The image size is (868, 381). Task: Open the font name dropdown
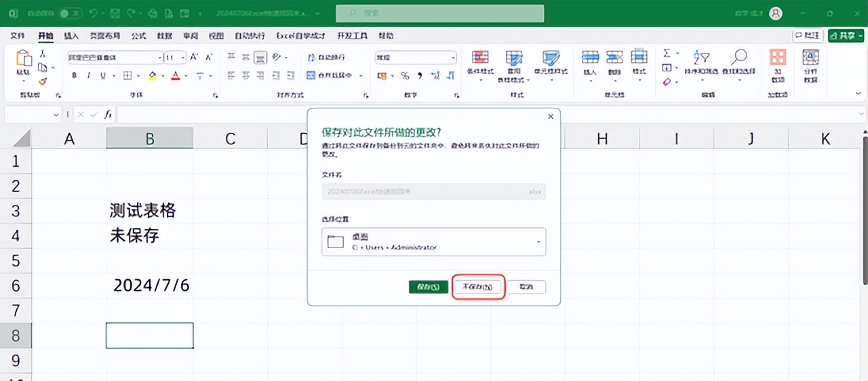160,58
